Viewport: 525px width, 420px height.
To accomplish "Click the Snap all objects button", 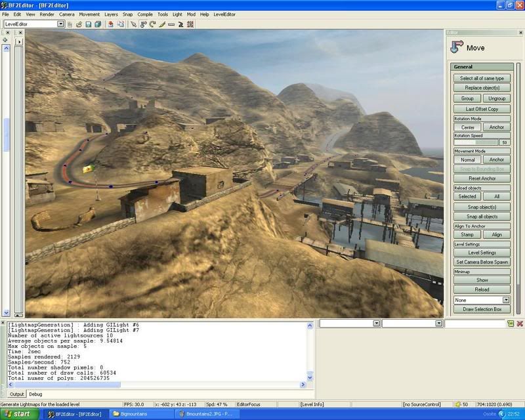I will (482, 217).
